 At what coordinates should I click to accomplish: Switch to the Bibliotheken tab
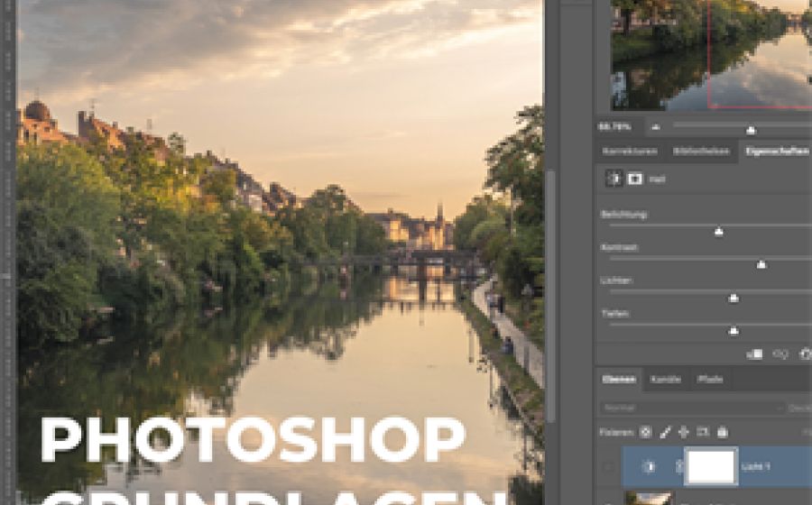(x=701, y=151)
